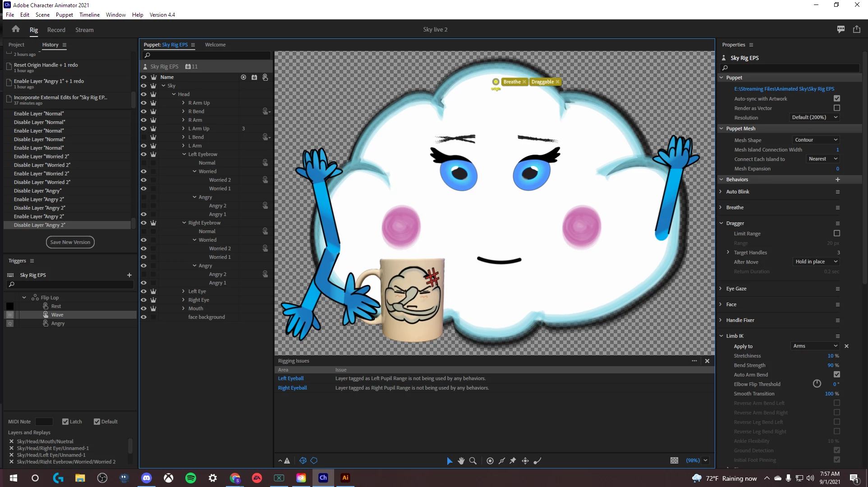
Task: Click Save New Version button
Action: [70, 242]
